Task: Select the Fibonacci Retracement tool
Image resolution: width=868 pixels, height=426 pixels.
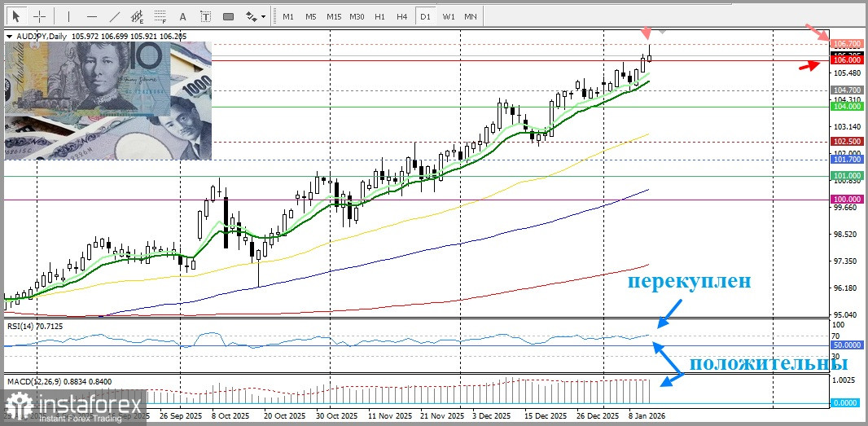Action: point(160,16)
